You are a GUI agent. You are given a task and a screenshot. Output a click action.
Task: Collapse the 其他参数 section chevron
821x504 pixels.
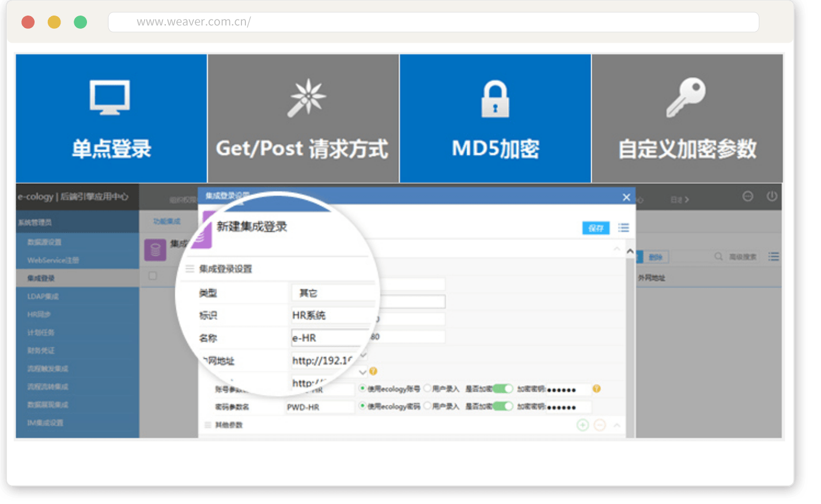tap(616, 425)
